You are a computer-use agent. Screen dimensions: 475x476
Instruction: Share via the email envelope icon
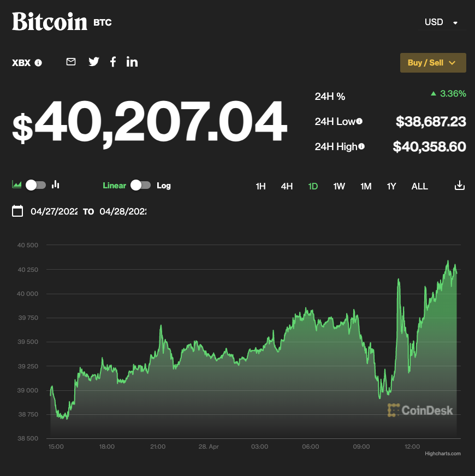click(71, 62)
